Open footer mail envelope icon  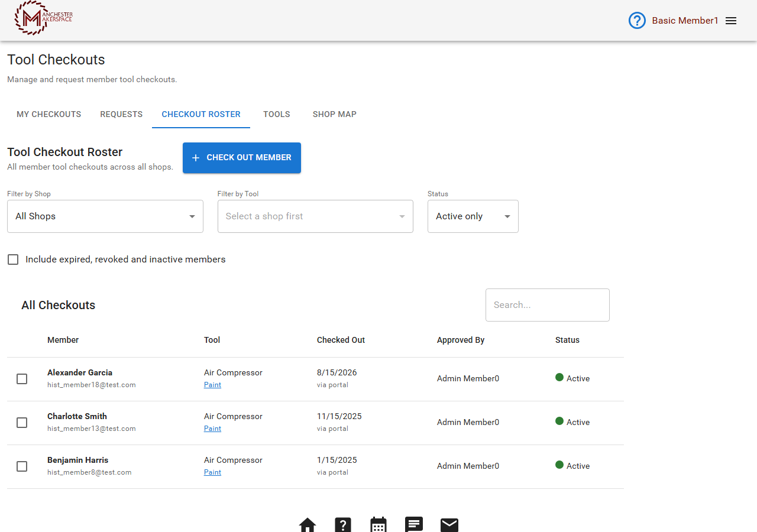pos(449,525)
